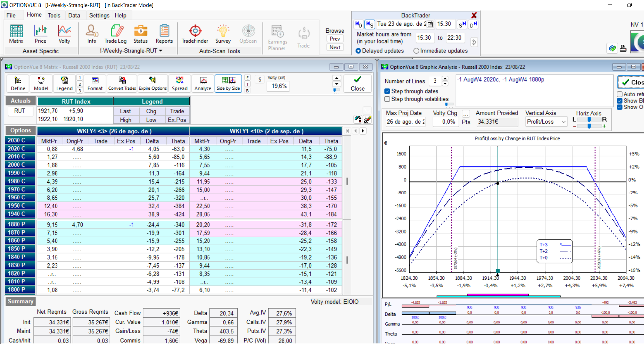644x344 pixels.
Task: Click the Browse Next button
Action: click(x=335, y=47)
